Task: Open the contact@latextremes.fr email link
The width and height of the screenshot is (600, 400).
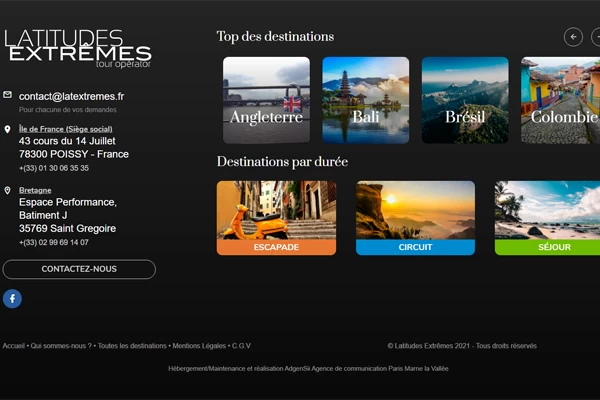Action: 72,96
